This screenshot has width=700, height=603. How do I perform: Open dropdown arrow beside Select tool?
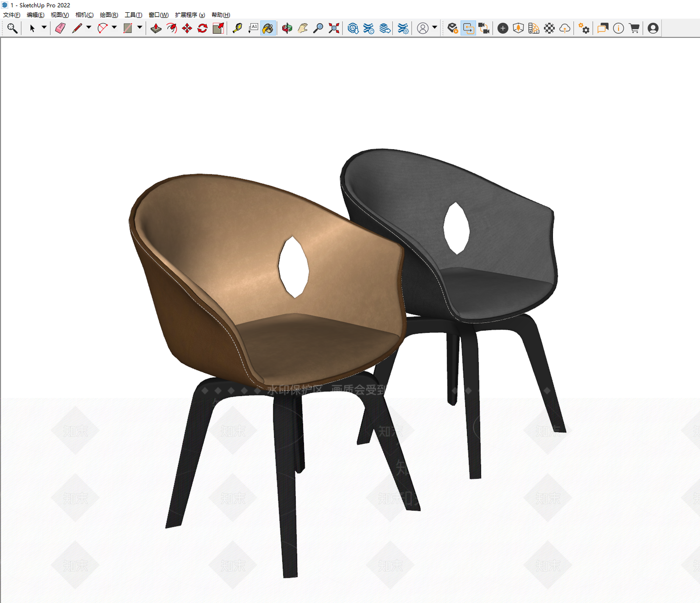(44, 28)
